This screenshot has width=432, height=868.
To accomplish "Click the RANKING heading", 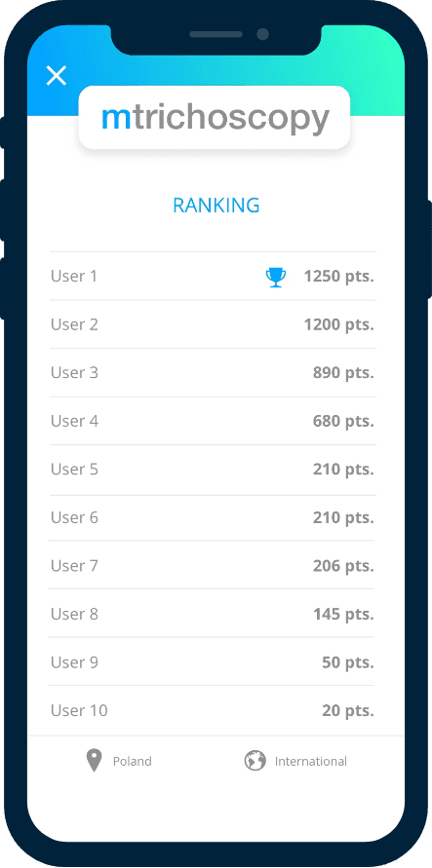I will click(216, 206).
